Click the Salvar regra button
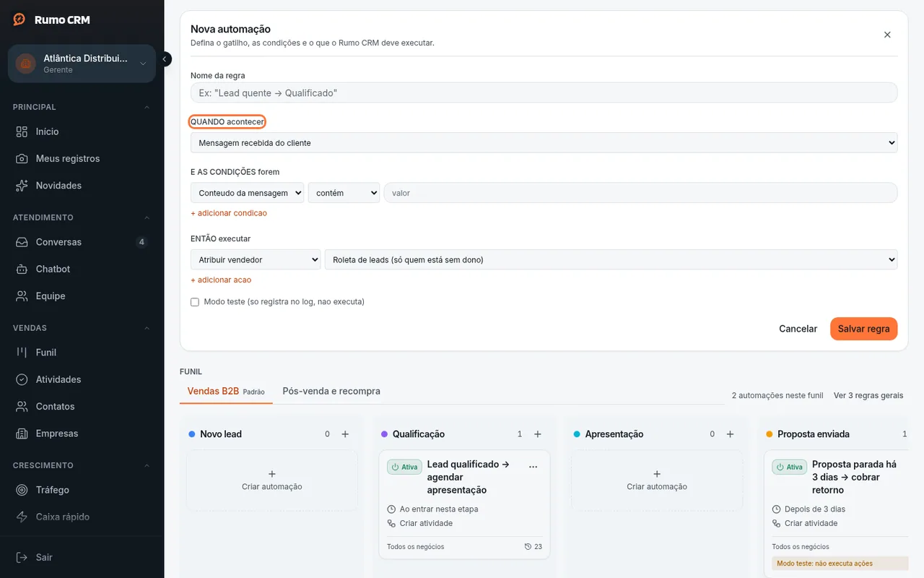This screenshot has height=578, width=924. coord(863,329)
